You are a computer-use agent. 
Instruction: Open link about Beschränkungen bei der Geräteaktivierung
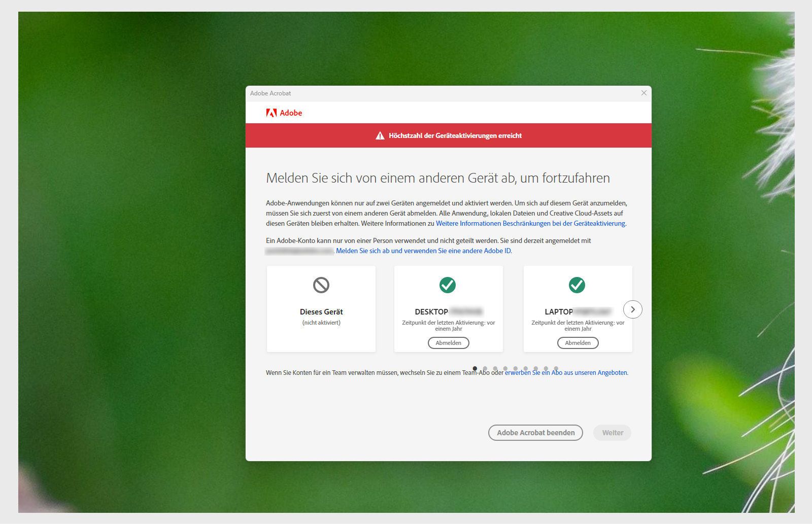(531, 223)
